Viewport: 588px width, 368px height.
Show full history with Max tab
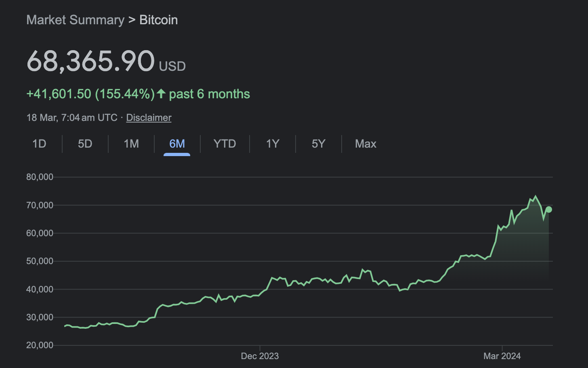pyautogui.click(x=366, y=144)
